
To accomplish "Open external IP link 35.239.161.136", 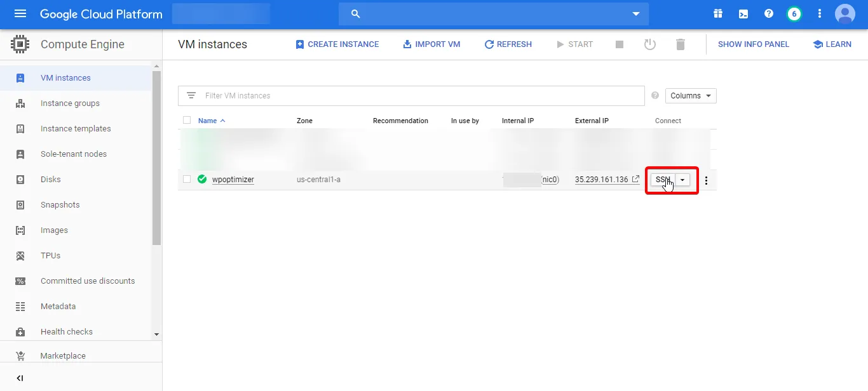I will pos(602,179).
